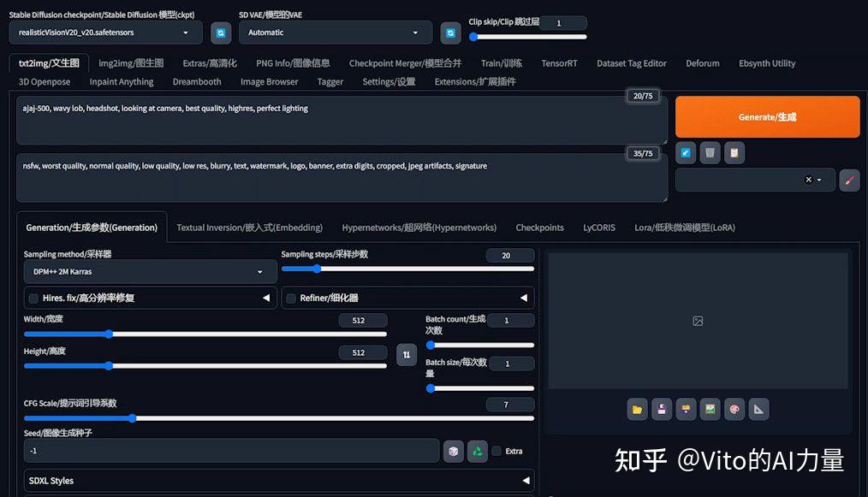Click the paintbrush icon next to styles box
The height and width of the screenshot is (497, 868).
tap(848, 180)
